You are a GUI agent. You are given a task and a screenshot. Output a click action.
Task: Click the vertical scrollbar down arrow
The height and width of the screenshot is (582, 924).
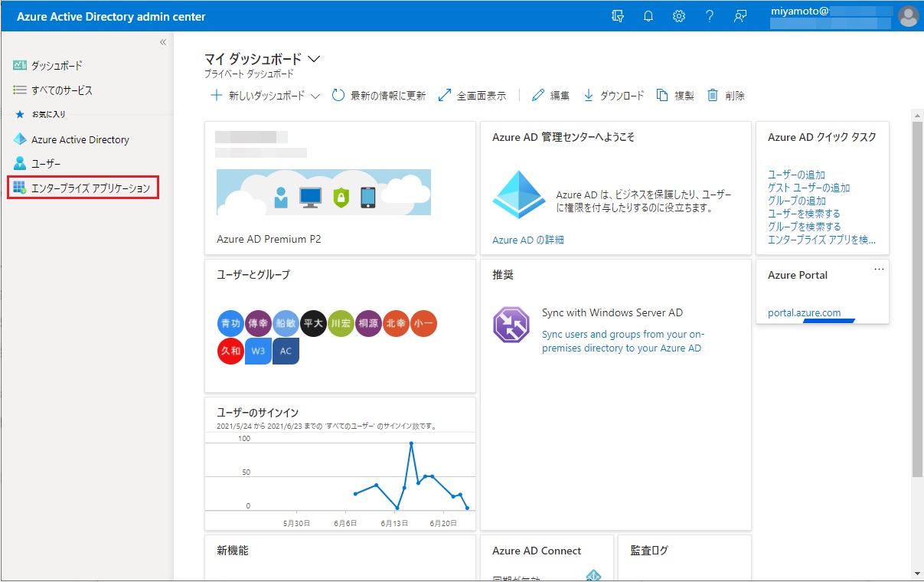917,573
